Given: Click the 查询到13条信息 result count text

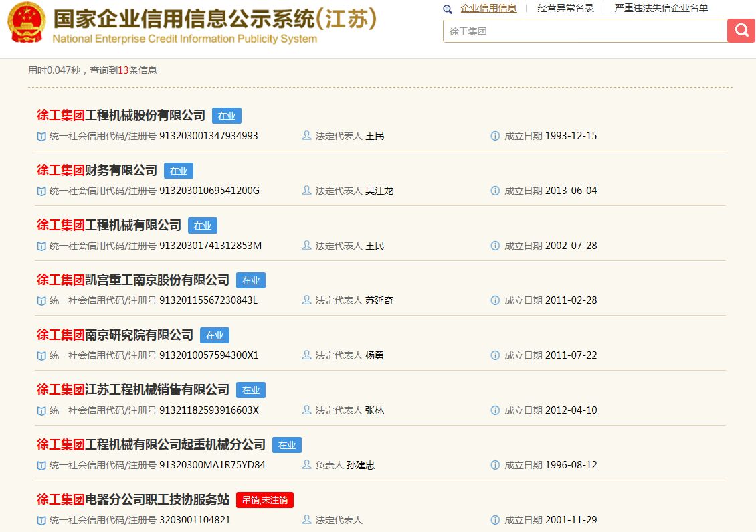Looking at the screenshot, I should 123,70.
